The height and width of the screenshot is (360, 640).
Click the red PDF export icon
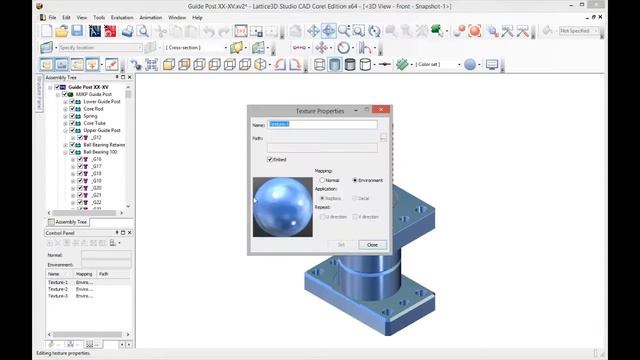[x=110, y=31]
